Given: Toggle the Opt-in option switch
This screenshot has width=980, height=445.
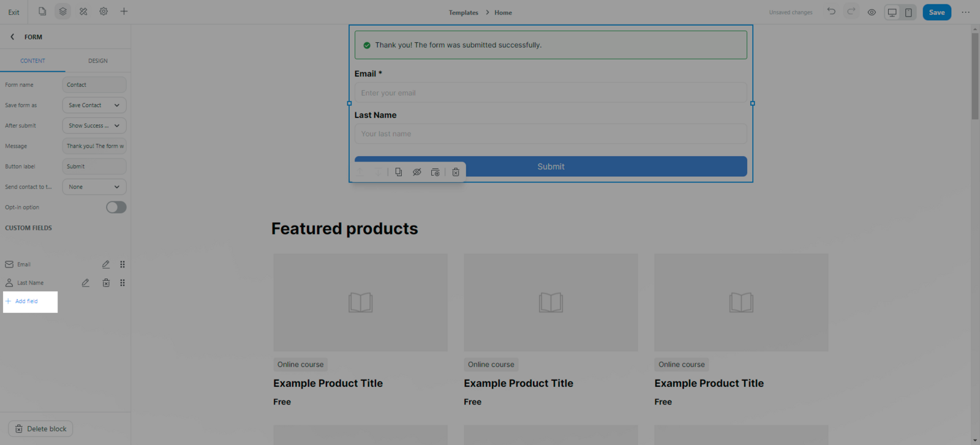Looking at the screenshot, I should pyautogui.click(x=116, y=208).
